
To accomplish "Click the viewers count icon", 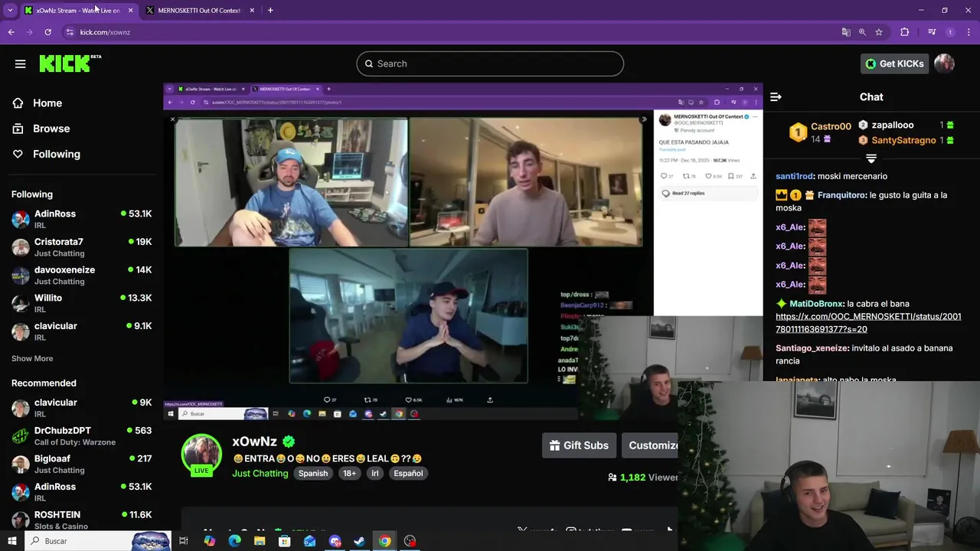I will 612,478.
